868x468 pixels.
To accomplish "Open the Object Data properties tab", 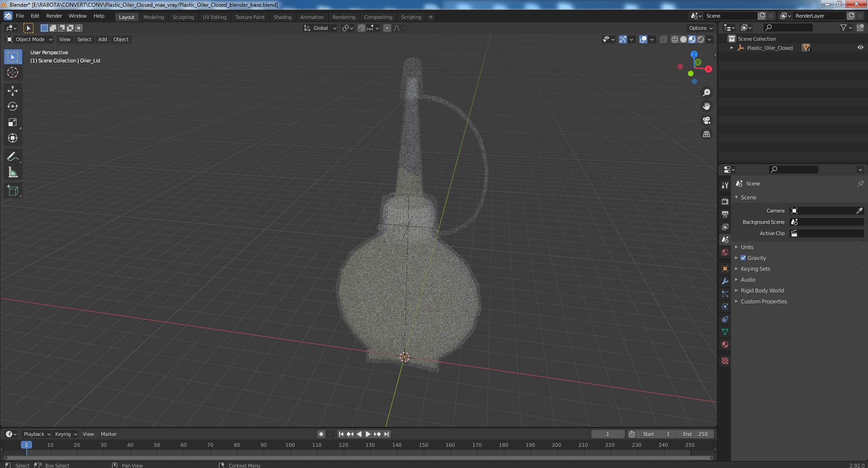I will tap(725, 332).
